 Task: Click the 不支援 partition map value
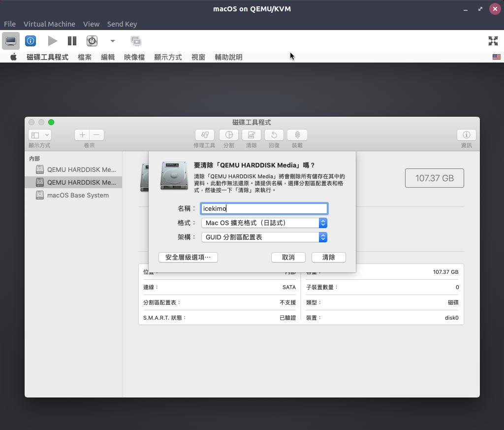click(287, 302)
